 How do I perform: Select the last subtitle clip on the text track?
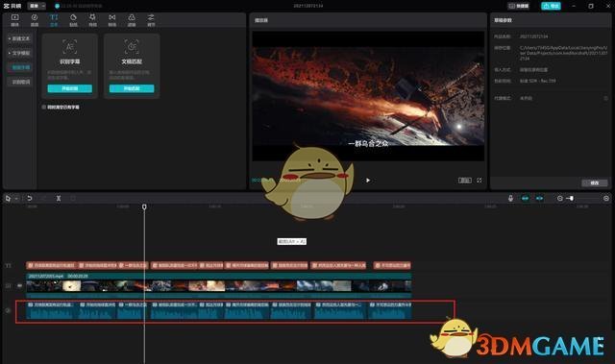point(392,265)
